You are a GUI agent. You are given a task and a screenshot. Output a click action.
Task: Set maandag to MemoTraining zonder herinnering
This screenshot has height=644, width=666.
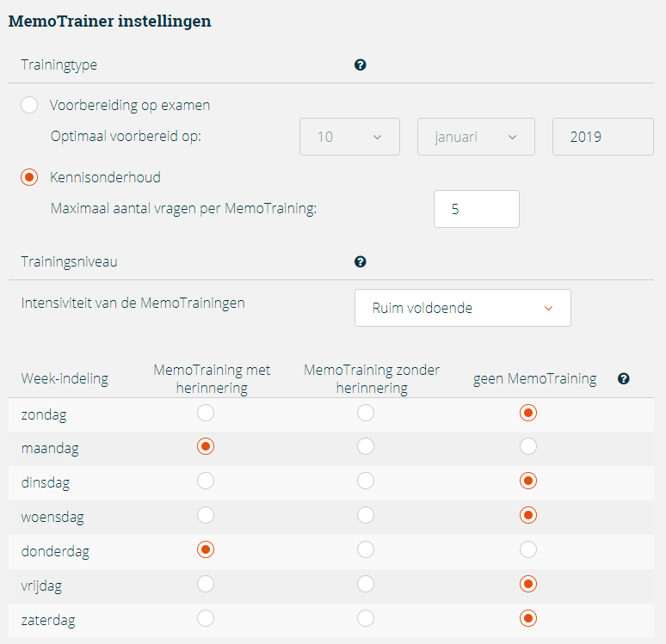(366, 446)
